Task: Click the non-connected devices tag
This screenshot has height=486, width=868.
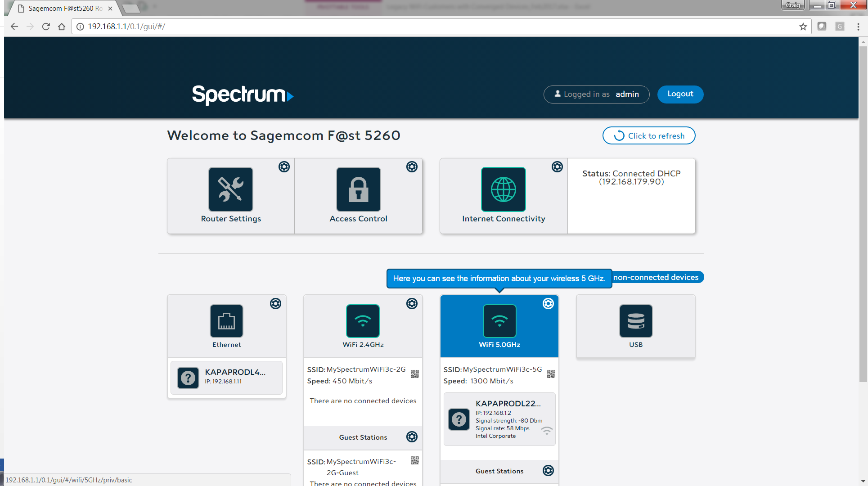Action: point(658,277)
